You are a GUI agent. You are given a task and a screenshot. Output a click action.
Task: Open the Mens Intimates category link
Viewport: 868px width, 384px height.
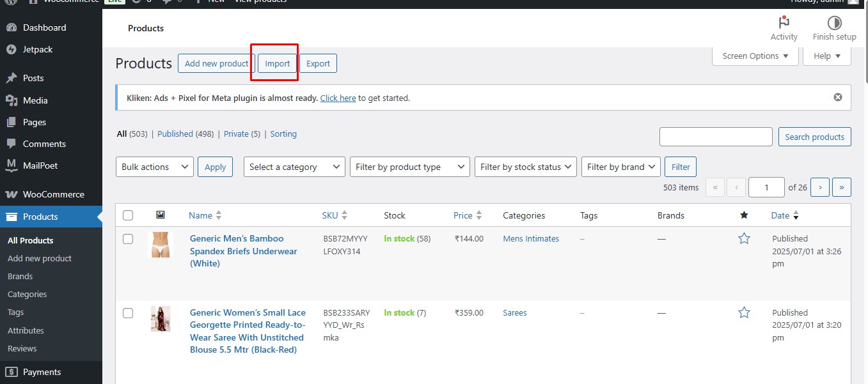(531, 238)
